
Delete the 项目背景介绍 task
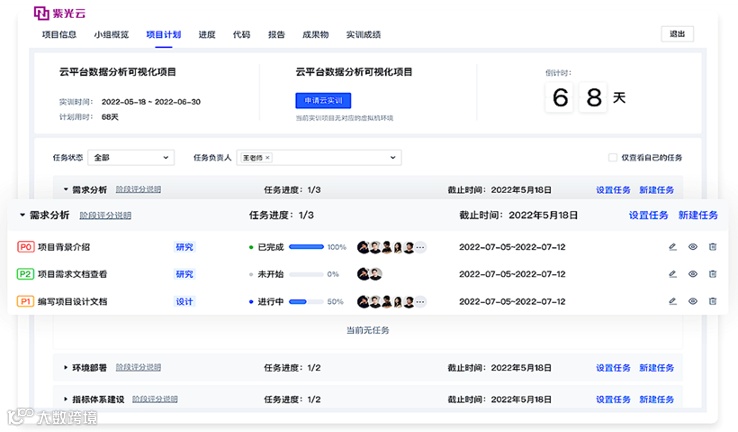[713, 247]
